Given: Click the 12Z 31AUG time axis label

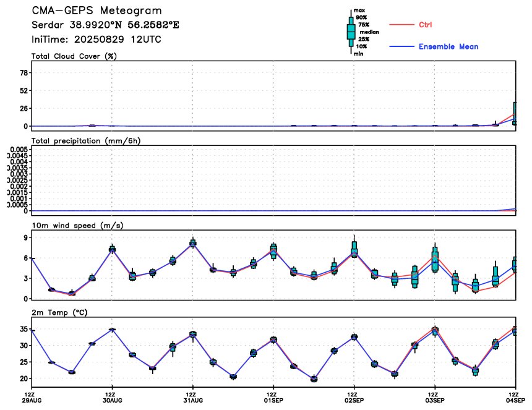Looking at the screenshot, I should (x=193, y=398).
